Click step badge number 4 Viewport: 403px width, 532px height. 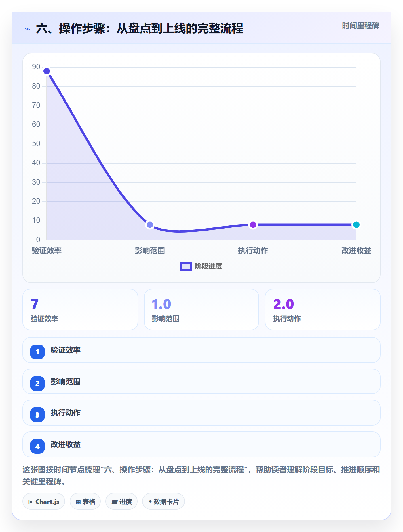(37, 446)
